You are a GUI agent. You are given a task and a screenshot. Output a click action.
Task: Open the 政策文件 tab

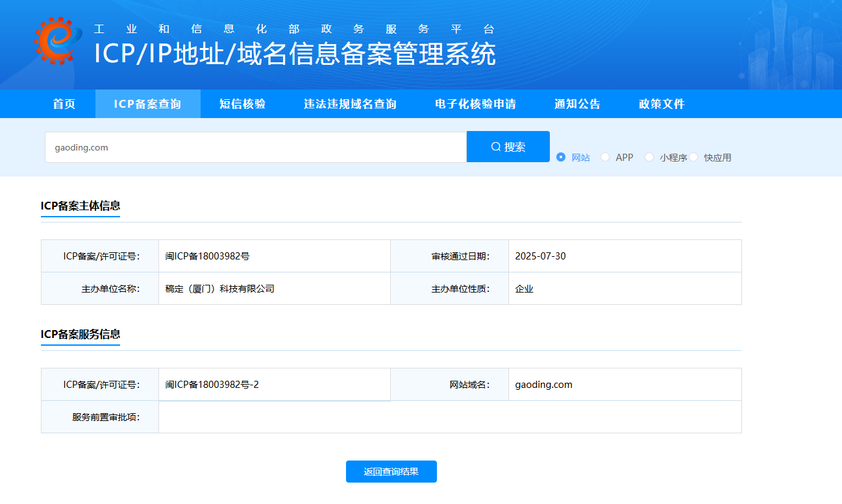point(662,104)
